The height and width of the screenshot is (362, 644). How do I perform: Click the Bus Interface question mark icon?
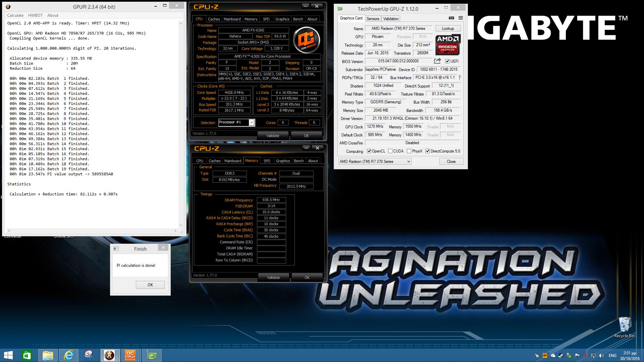[460, 77]
